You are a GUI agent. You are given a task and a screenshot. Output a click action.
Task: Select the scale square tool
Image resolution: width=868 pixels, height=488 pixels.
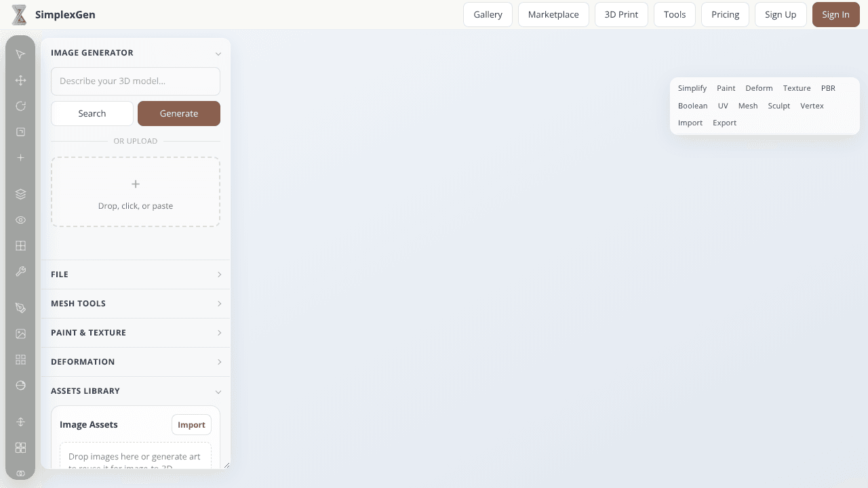[x=20, y=132]
